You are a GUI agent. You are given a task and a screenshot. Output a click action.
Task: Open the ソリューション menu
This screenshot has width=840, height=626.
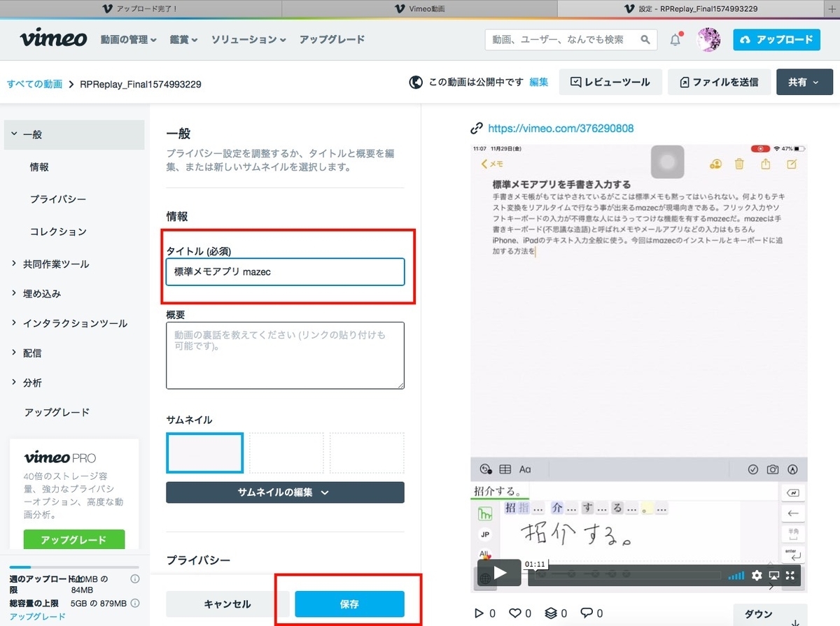click(248, 40)
